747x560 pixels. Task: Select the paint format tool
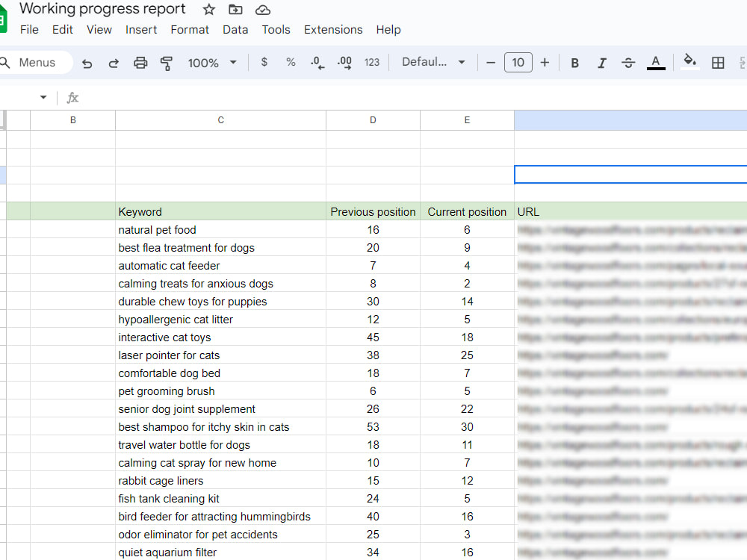pyautogui.click(x=167, y=63)
